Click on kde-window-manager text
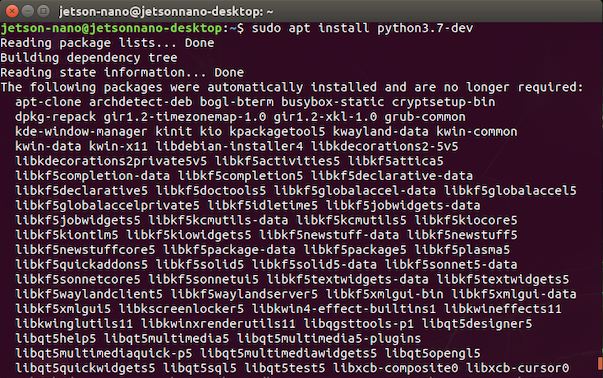 [81, 132]
